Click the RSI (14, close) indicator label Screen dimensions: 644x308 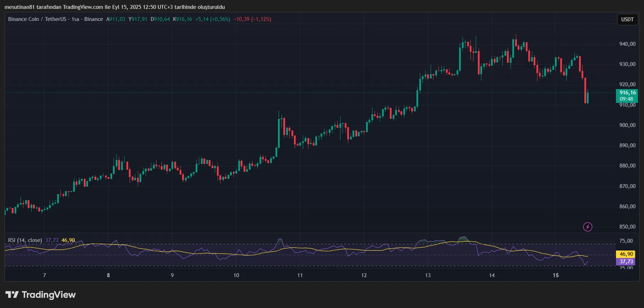(x=25, y=240)
